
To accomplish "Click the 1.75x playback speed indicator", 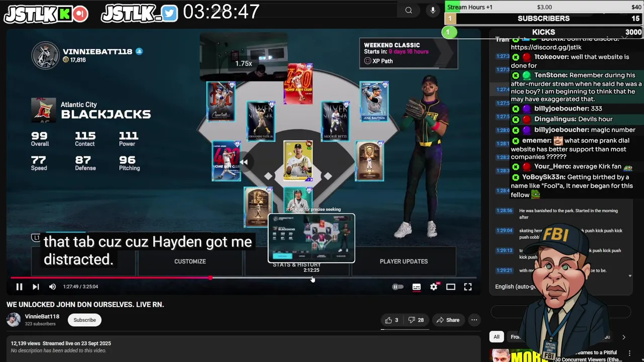I will (244, 63).
